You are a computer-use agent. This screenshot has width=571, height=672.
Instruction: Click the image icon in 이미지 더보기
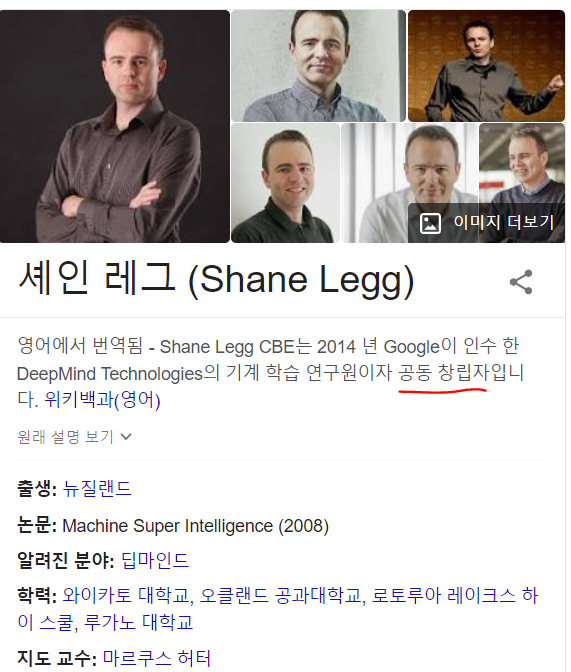click(430, 223)
